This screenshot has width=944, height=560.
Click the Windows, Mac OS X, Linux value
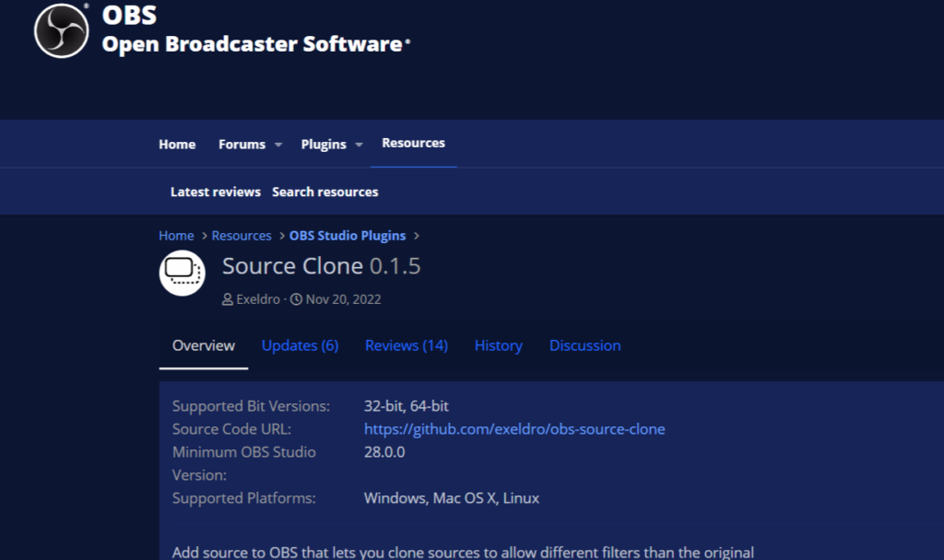click(452, 498)
